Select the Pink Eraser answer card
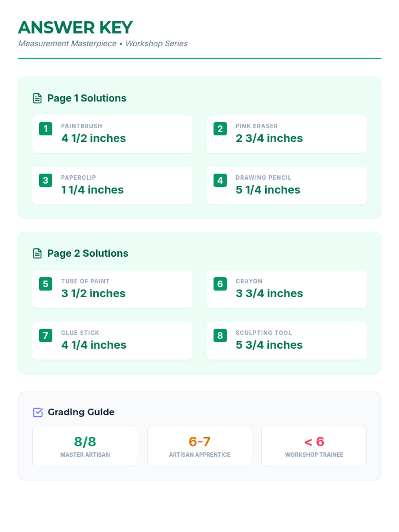This screenshot has height=532, width=399. [287, 134]
